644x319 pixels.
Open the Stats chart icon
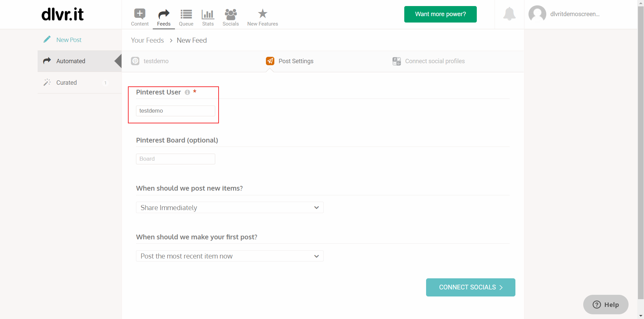point(208,14)
